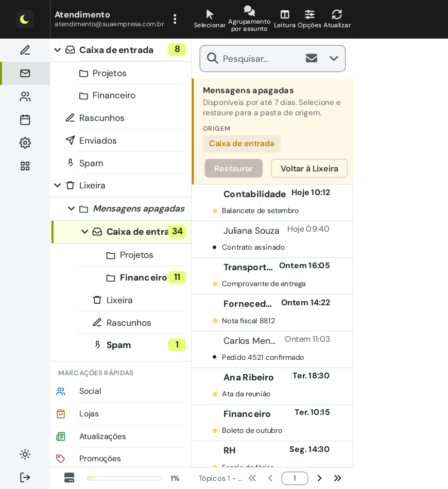Go to the next page arrow
The image size is (448, 489).
pyautogui.click(x=319, y=478)
